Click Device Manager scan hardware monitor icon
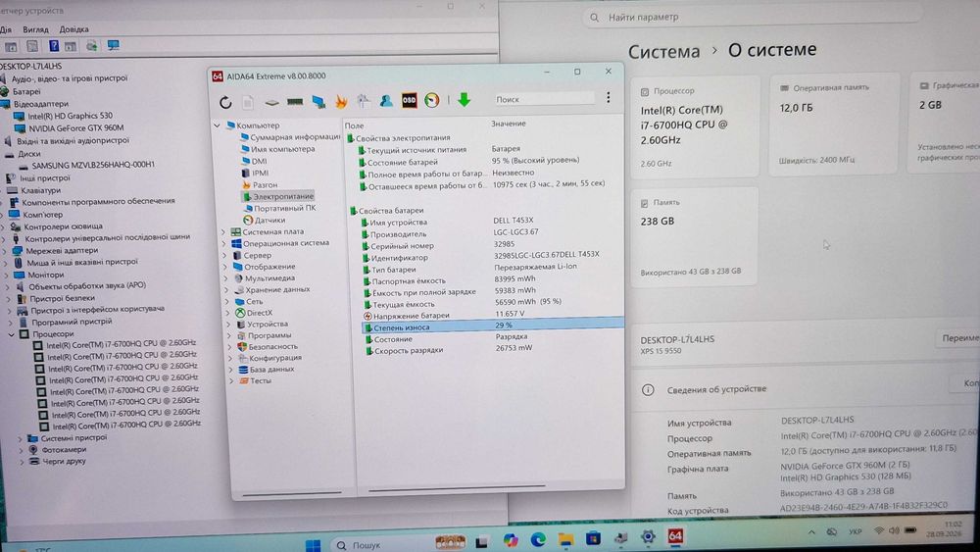 point(113,46)
